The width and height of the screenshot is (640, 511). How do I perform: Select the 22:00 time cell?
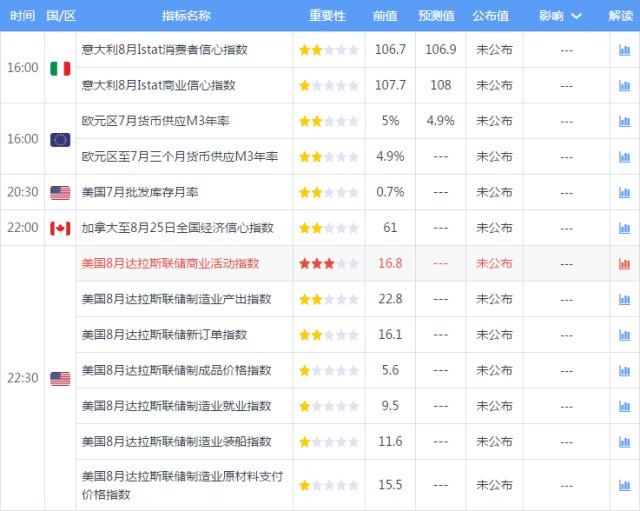point(22,227)
